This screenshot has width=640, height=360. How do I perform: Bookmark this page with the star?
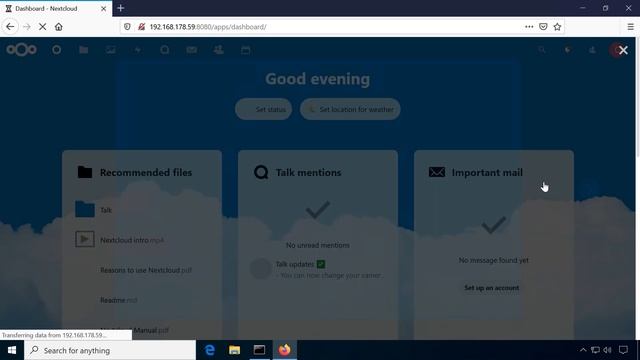click(x=557, y=27)
